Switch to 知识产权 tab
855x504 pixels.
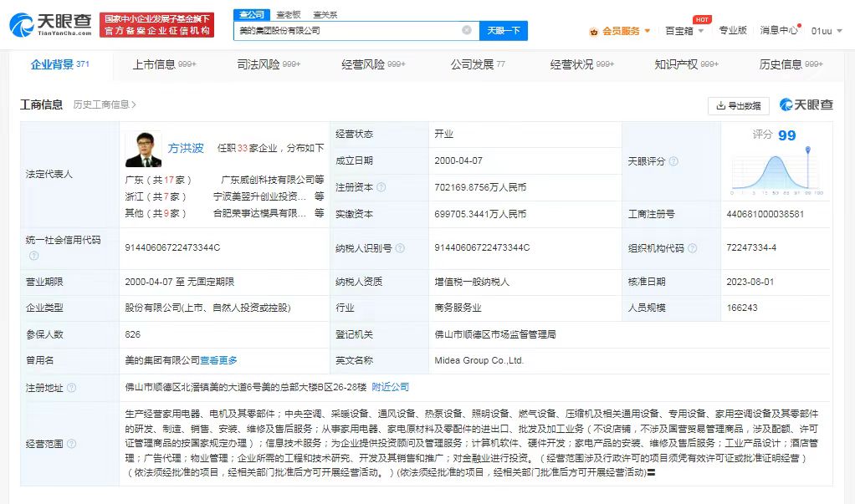click(686, 64)
